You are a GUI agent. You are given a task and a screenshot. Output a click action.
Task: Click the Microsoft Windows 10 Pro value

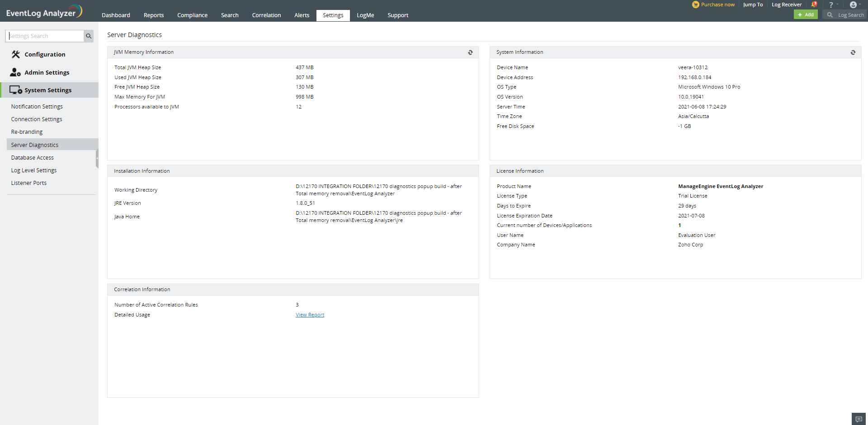pyautogui.click(x=709, y=87)
